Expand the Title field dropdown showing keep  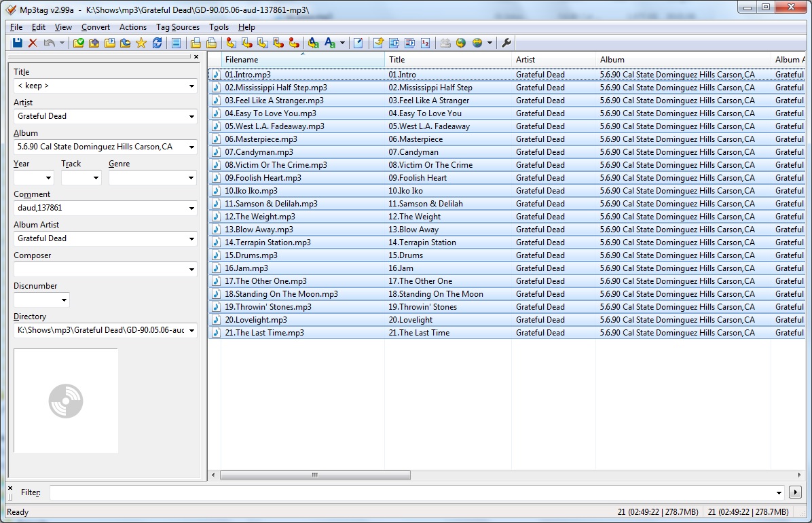pyautogui.click(x=191, y=86)
